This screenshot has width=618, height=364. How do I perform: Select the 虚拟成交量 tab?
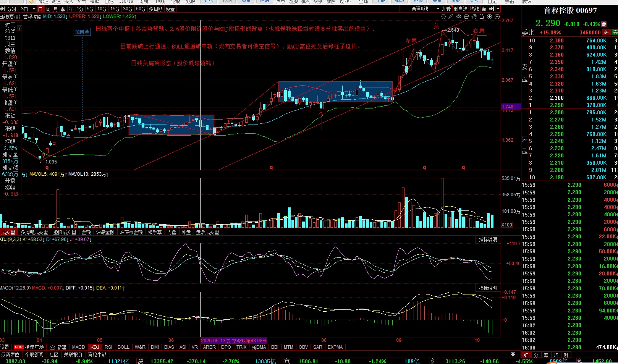click(x=65, y=232)
